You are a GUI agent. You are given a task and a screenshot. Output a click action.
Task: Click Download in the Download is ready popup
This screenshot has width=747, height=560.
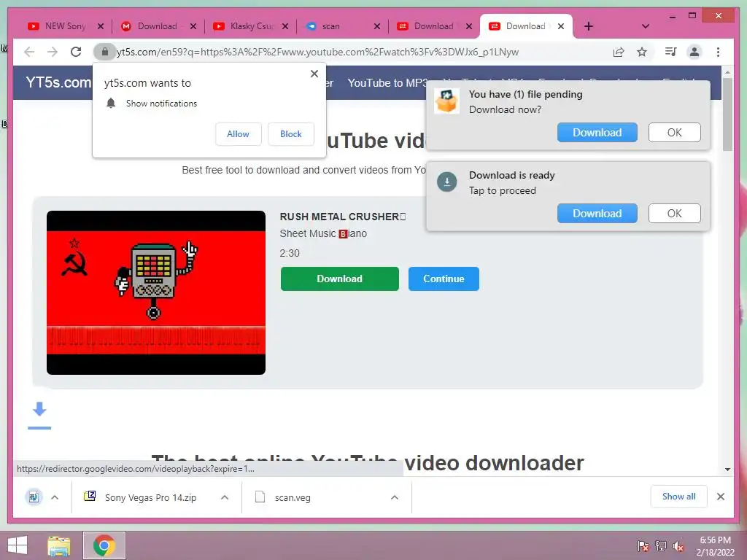597,214
